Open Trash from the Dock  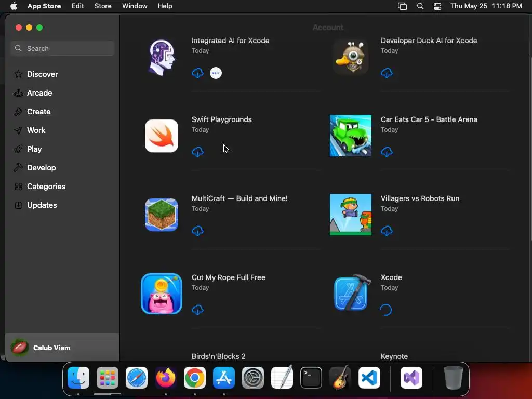(x=453, y=378)
